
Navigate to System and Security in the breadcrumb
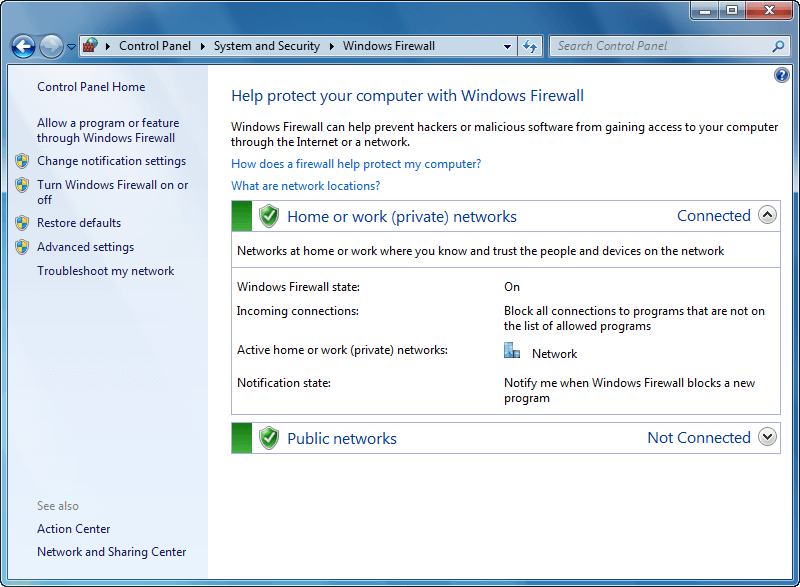click(x=267, y=45)
